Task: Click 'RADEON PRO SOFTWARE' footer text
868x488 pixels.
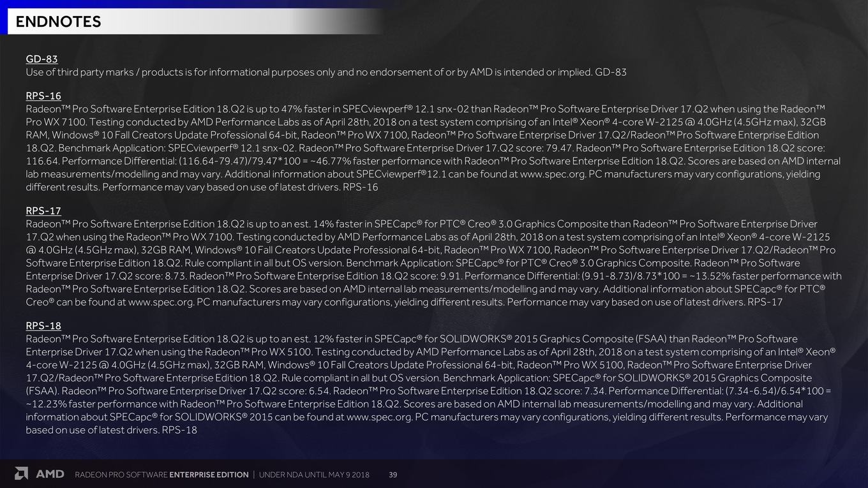Action: [x=121, y=475]
